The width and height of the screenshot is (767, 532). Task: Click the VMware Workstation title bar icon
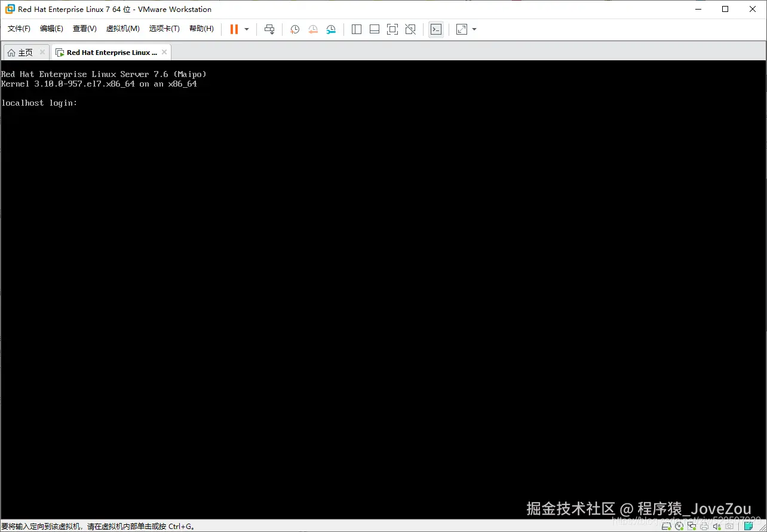[10, 9]
